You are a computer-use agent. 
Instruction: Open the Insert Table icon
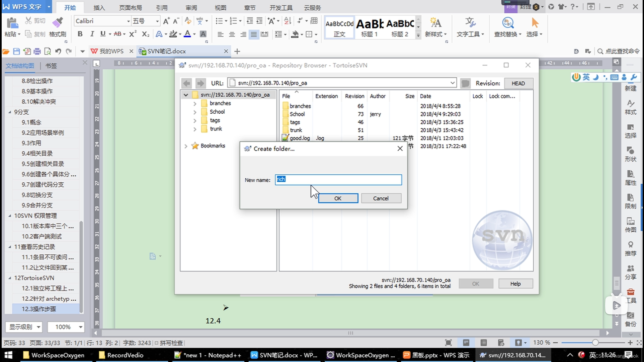pos(314,22)
